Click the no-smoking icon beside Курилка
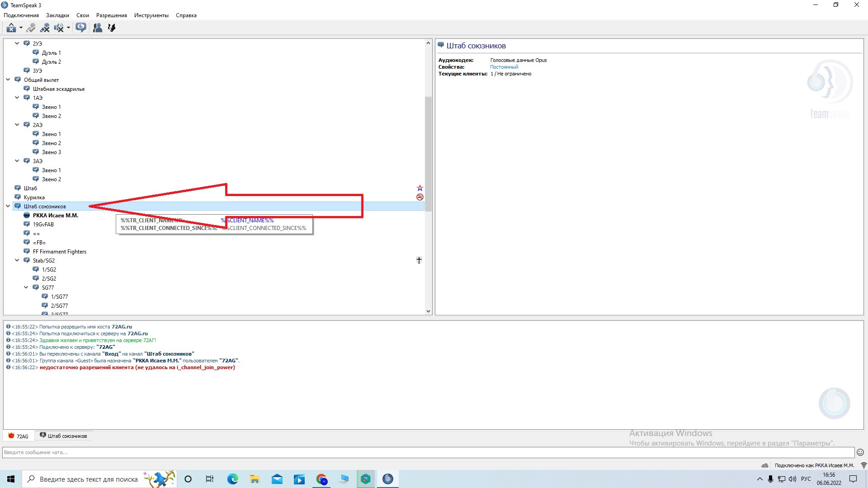Image resolution: width=868 pixels, height=488 pixels. [420, 197]
